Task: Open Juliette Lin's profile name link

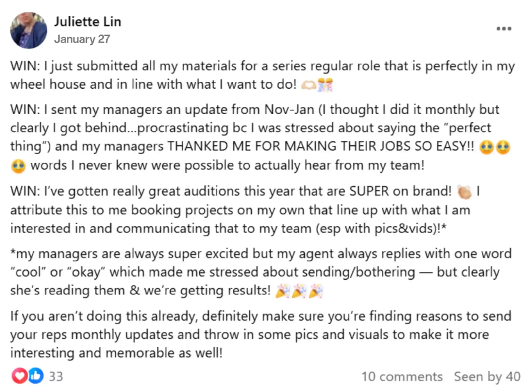Action: [x=88, y=22]
